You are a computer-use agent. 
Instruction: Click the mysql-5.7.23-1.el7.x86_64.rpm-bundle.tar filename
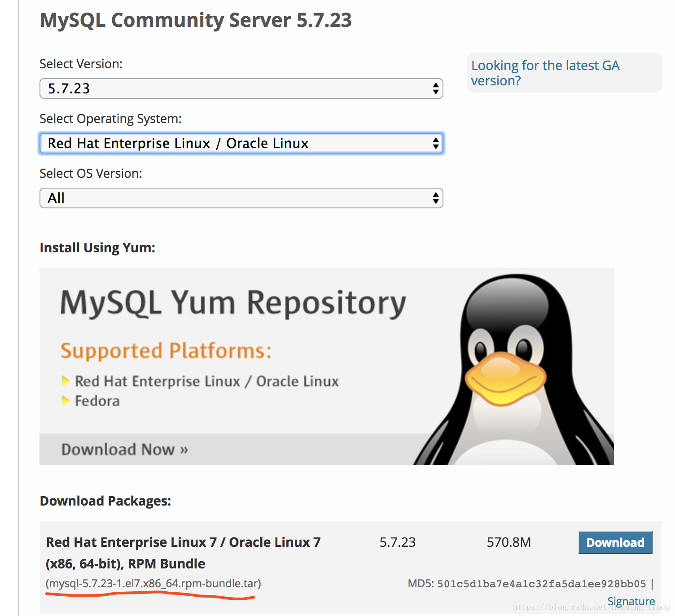153,583
